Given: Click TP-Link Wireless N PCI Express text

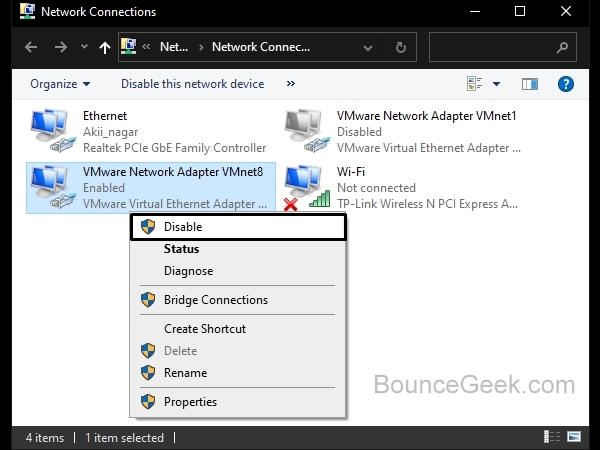Looking at the screenshot, I should point(427,204).
